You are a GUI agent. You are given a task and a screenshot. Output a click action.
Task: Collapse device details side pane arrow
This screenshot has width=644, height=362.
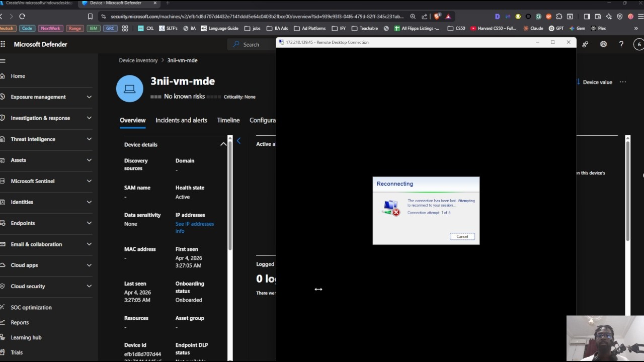[238, 141]
